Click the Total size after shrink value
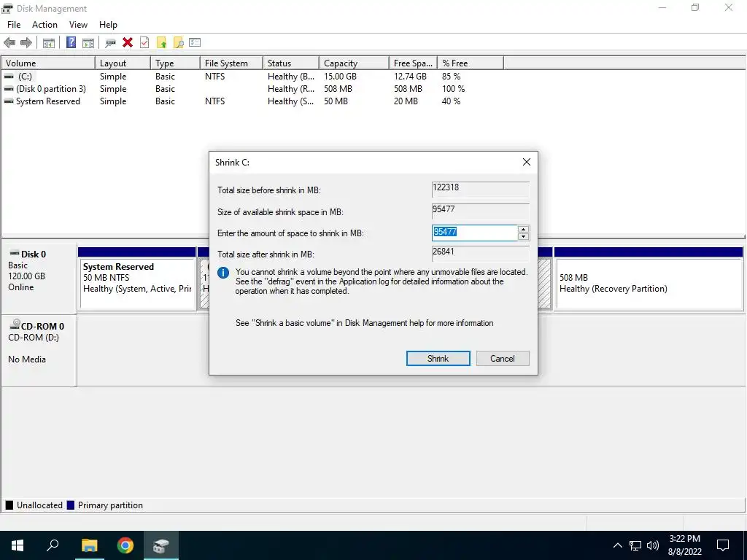Viewport: 747px width, 560px height. 480,253
